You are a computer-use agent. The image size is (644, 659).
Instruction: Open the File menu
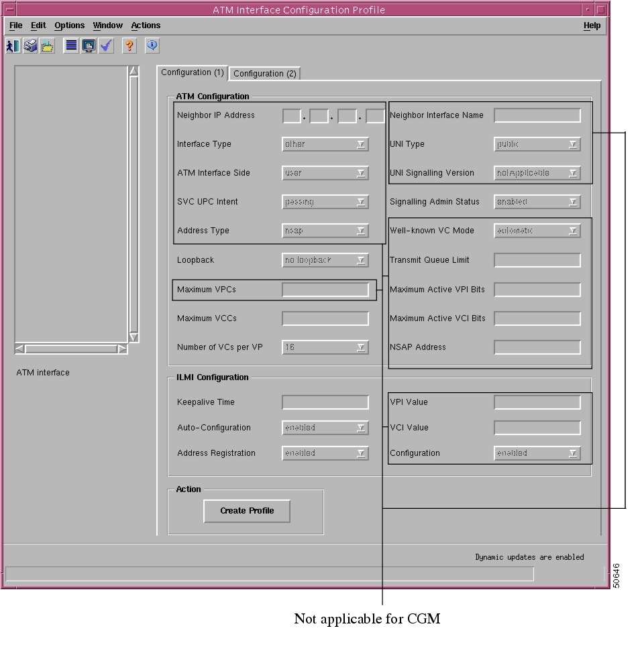pos(16,25)
